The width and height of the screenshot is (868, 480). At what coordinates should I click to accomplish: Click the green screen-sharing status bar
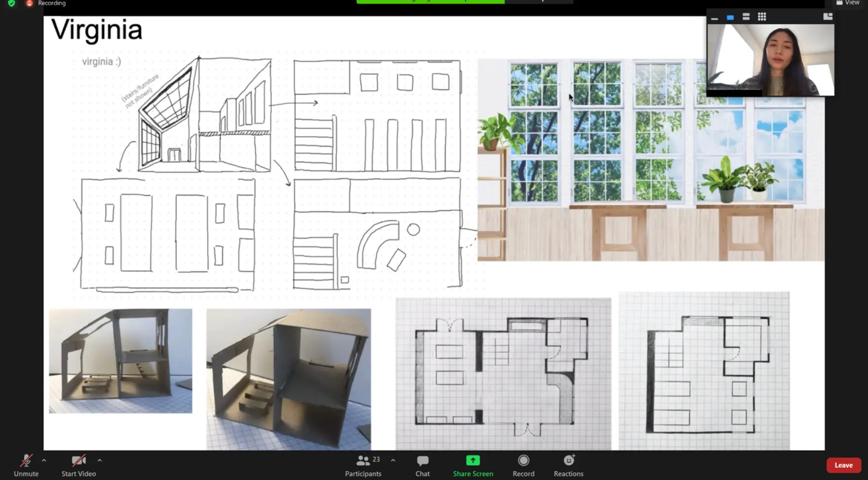click(430, 1)
